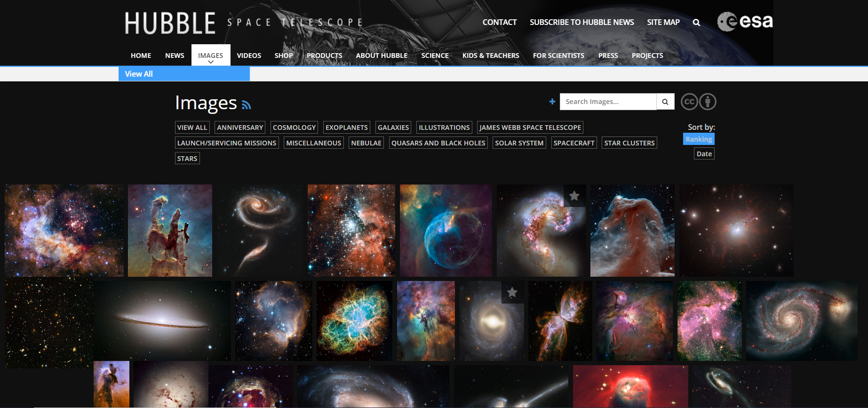Open the Sombrero Galaxy thumbnail
This screenshot has width=868, height=408.
pos(162,321)
